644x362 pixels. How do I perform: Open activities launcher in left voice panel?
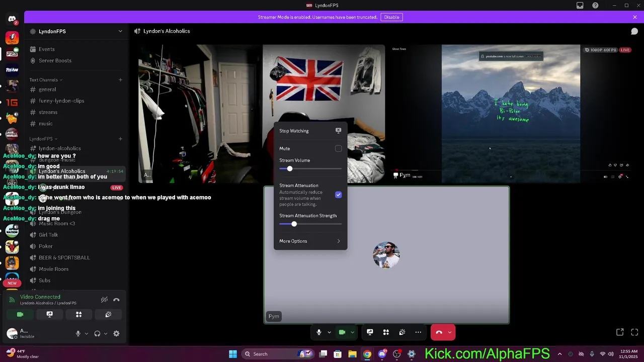78,314
